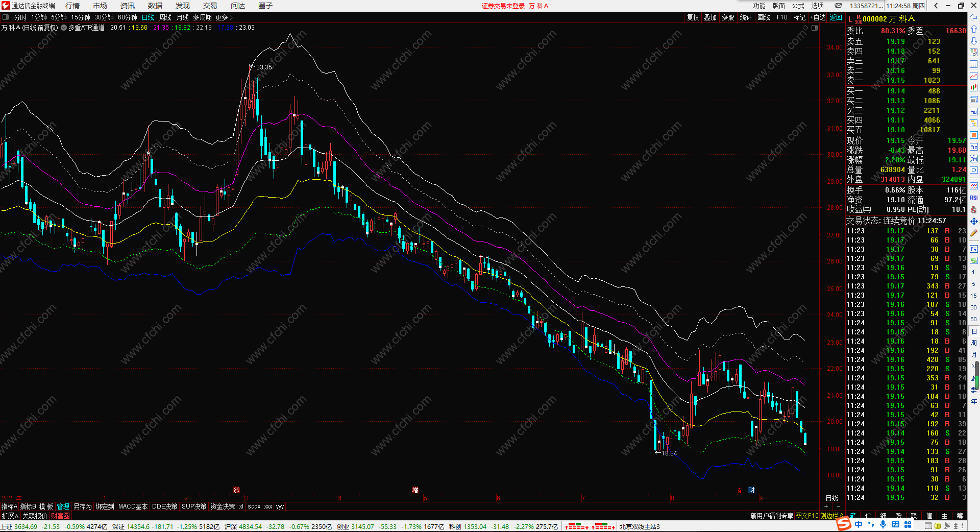Click the blue circle icon in sidebar

pyautogui.click(x=973, y=170)
